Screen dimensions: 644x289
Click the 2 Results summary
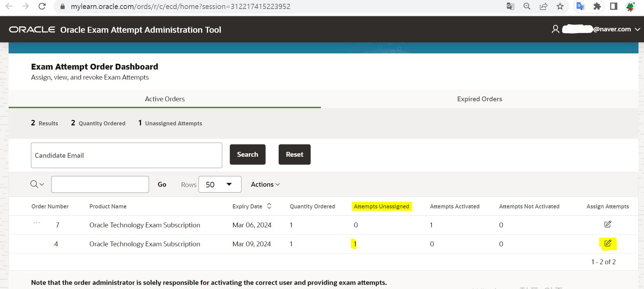coord(44,123)
